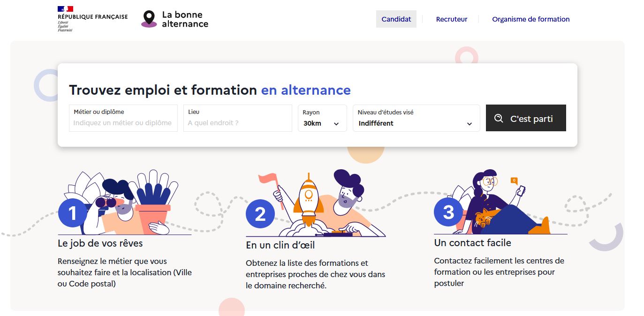
Task: Click the blue number 2 circle
Action: tap(260, 214)
